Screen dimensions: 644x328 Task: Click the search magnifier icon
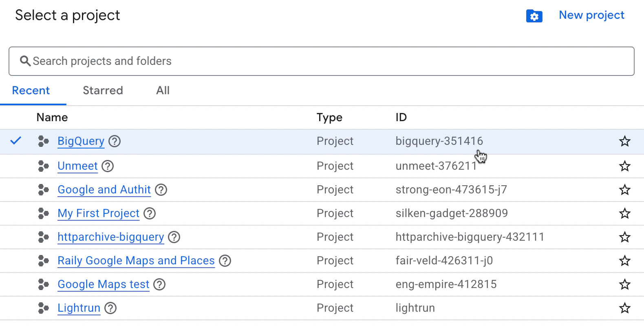point(25,61)
